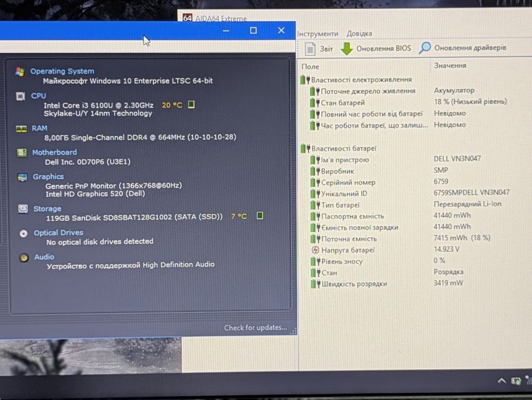Open the Storage section link
This screenshot has width=532, height=400.
point(47,209)
